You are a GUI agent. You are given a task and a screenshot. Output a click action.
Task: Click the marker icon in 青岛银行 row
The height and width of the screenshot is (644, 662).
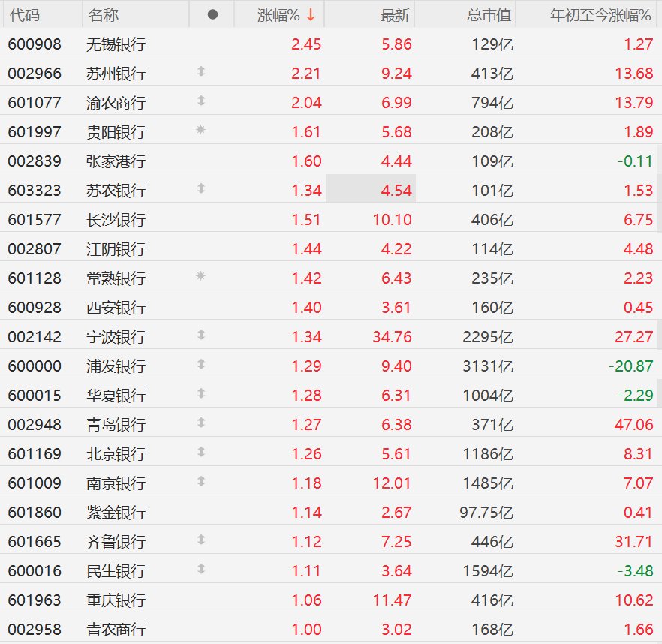tap(201, 423)
